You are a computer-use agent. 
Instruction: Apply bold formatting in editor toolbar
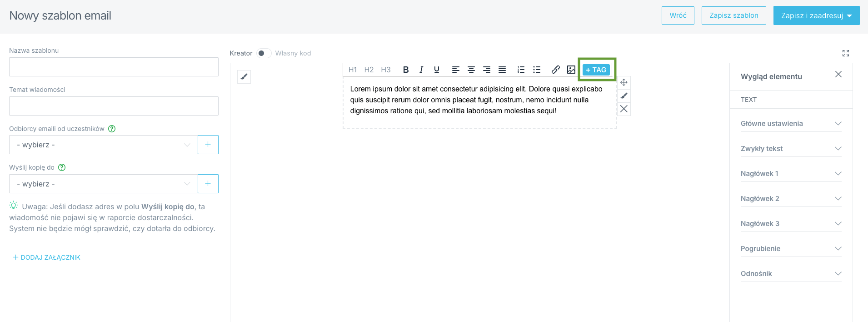[406, 70]
